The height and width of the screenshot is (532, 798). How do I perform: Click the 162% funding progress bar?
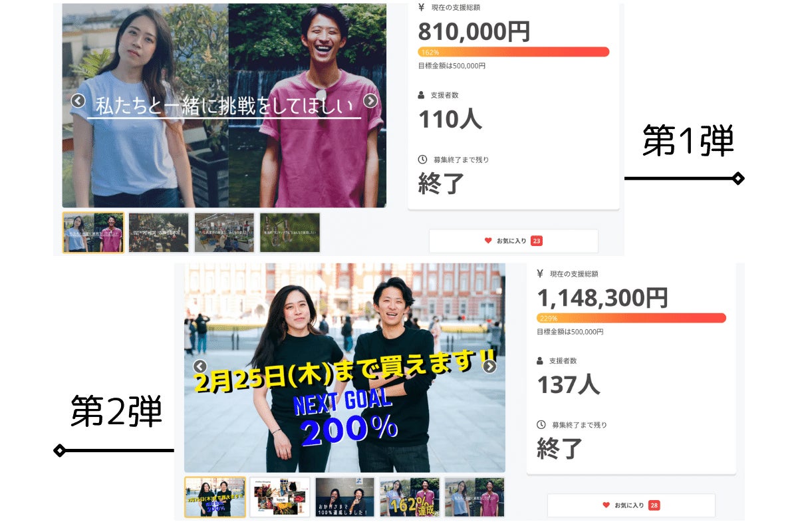[x=513, y=52]
